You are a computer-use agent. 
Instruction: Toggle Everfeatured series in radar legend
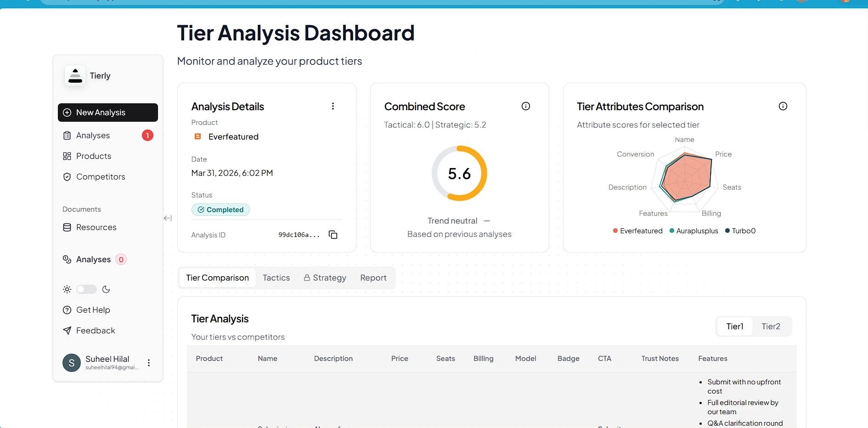click(638, 231)
